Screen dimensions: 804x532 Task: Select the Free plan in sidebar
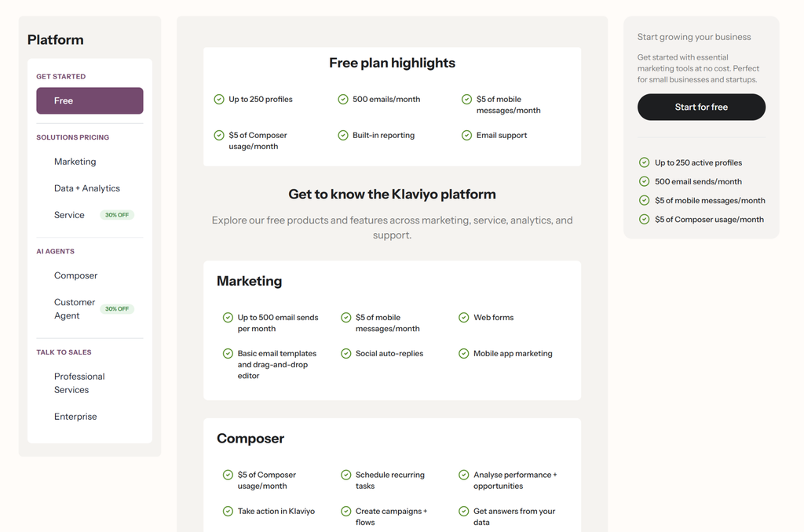click(90, 100)
